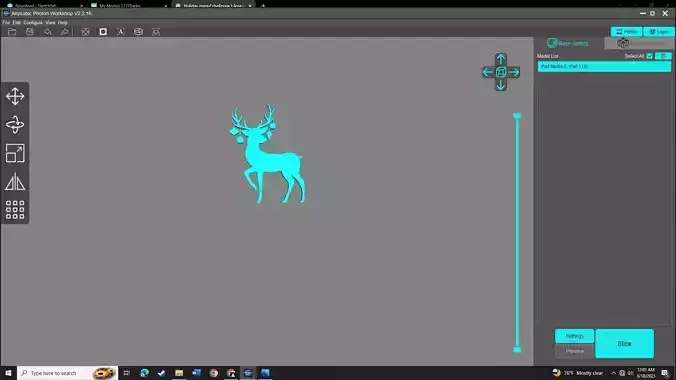Image resolution: width=676 pixels, height=380 pixels.
Task: Select the Move tool in left sidebar
Action: 15,97
